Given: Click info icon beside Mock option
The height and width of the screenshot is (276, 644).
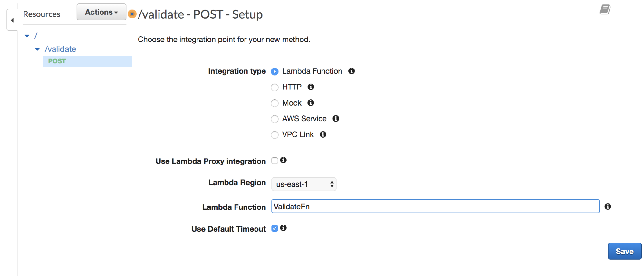Looking at the screenshot, I should [311, 103].
